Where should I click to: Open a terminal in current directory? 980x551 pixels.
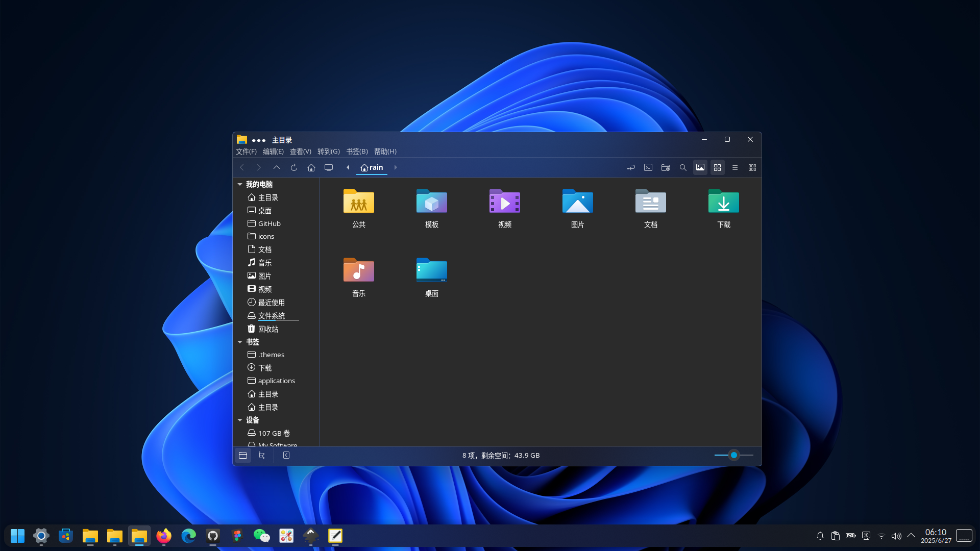(648, 167)
